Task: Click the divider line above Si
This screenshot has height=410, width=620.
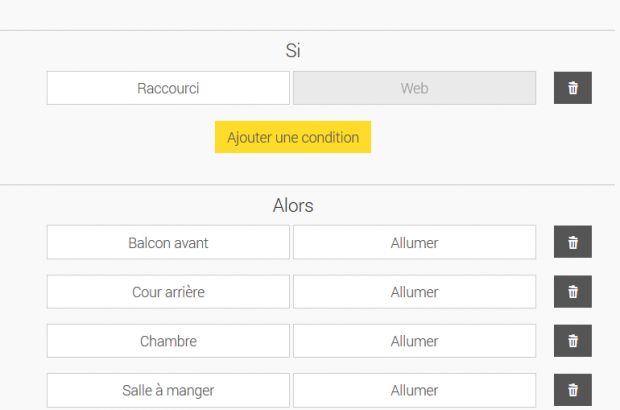Action: pyautogui.click(x=310, y=30)
